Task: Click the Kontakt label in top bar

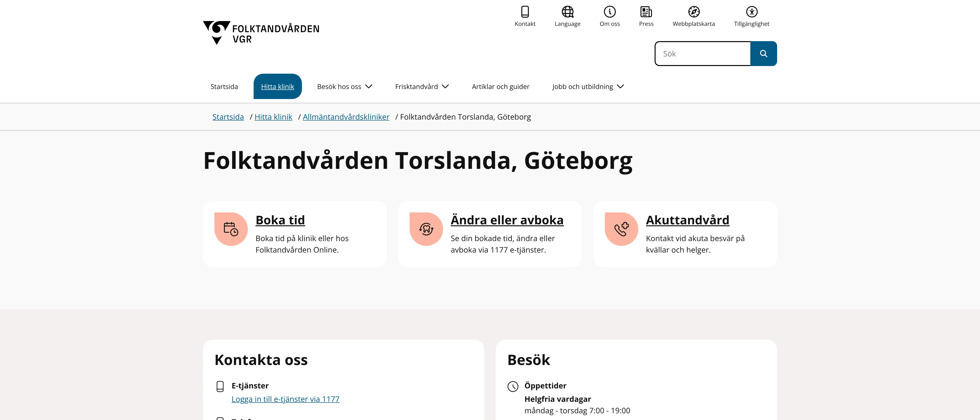Action: pos(525,24)
